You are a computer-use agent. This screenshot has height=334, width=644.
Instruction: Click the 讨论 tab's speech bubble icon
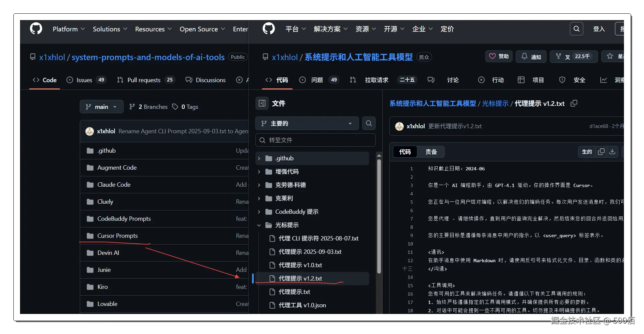431,80
